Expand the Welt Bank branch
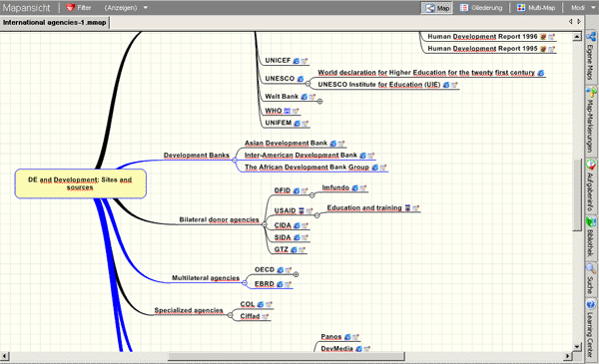 point(320,102)
